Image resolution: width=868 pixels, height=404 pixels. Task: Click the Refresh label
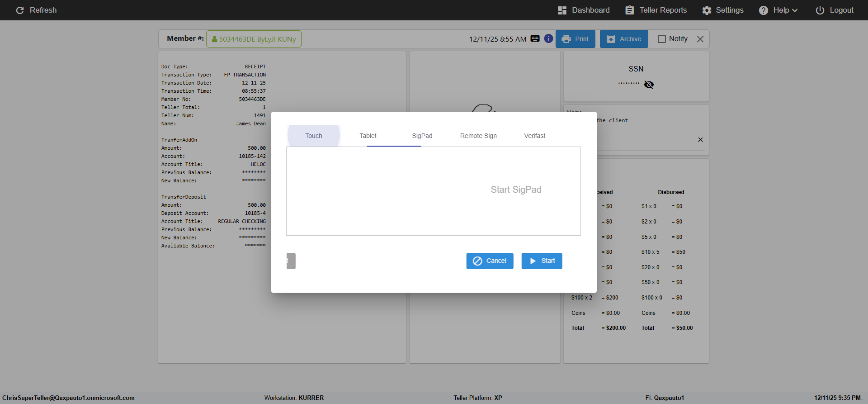tap(43, 10)
